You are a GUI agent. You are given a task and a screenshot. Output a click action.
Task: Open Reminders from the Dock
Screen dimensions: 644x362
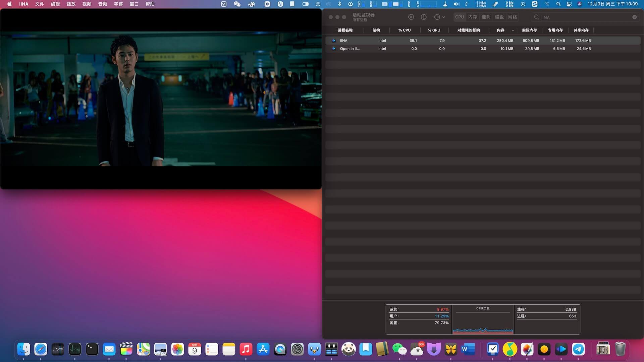[x=212, y=349]
